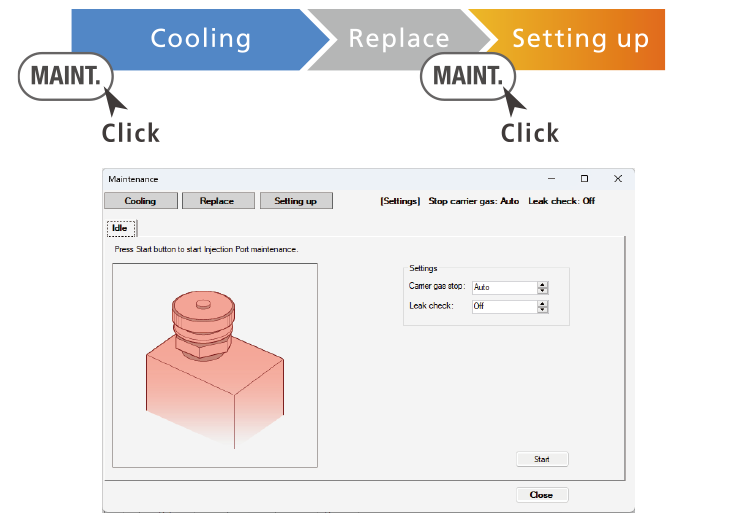736x516 pixels.
Task: Click the Leak check Off field
Action: tap(503, 306)
